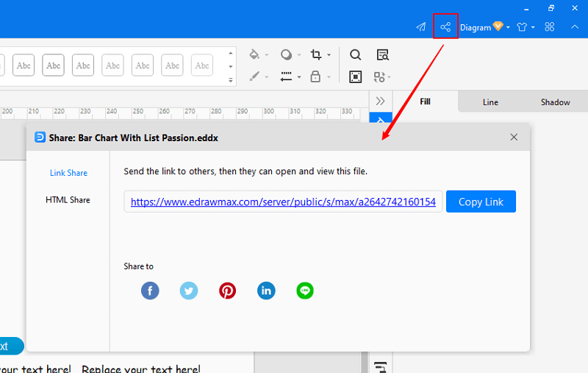
Task: Expand the Shadow circle dropdown arrow
Action: 299,55
